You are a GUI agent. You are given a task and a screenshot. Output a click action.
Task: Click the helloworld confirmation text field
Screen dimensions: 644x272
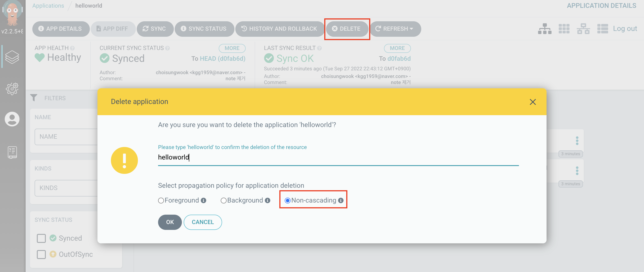click(x=338, y=157)
